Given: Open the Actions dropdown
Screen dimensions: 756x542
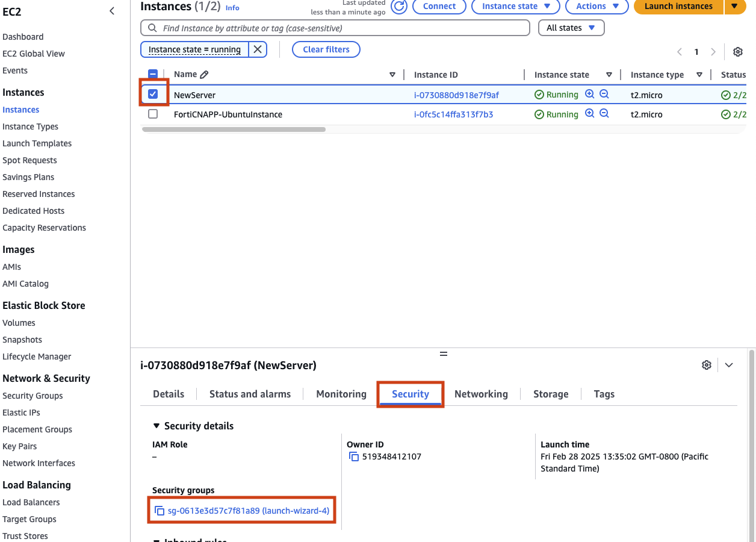Looking at the screenshot, I should pos(597,7).
